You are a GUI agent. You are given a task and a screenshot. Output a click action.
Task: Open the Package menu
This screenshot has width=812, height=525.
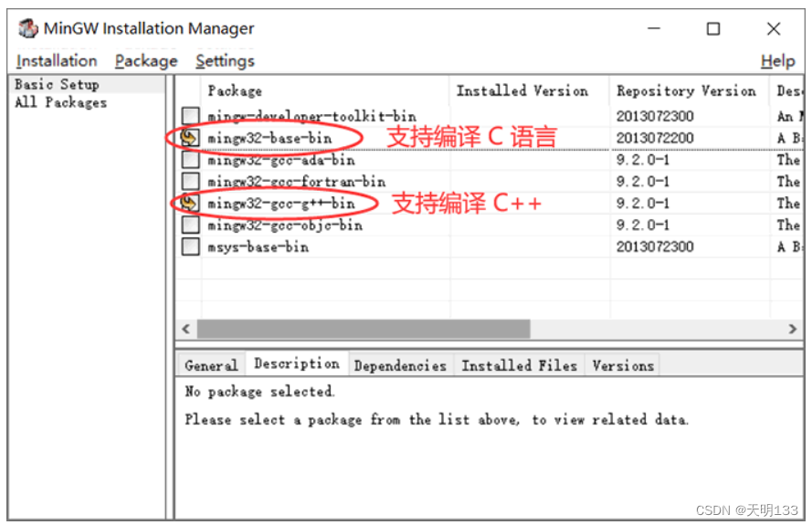click(x=146, y=61)
